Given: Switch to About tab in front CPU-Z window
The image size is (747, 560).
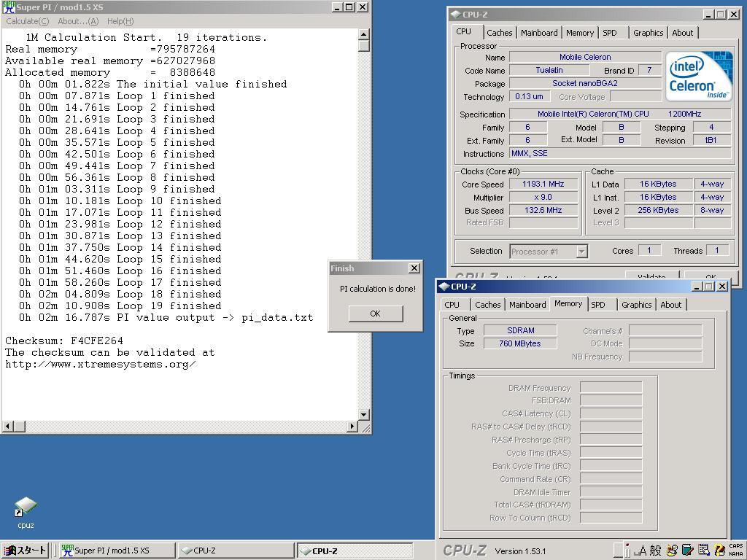Looking at the screenshot, I should coord(671,304).
